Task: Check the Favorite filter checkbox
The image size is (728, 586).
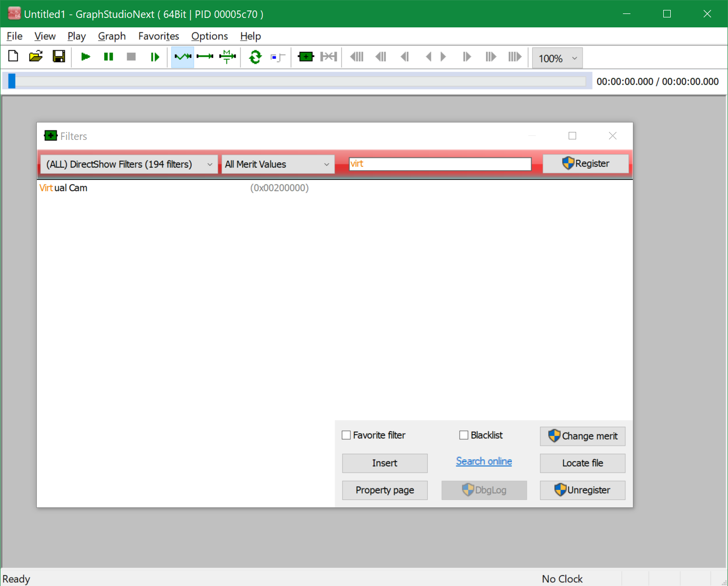Action: pyautogui.click(x=346, y=435)
